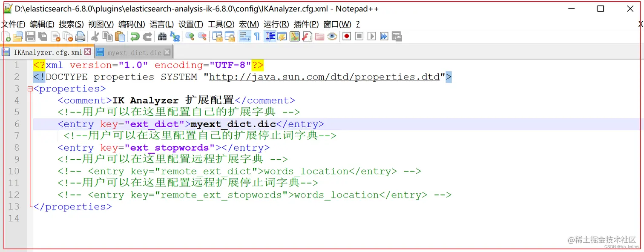Collapse the properties block fold marker
The height and width of the screenshot is (252, 644).
point(30,89)
